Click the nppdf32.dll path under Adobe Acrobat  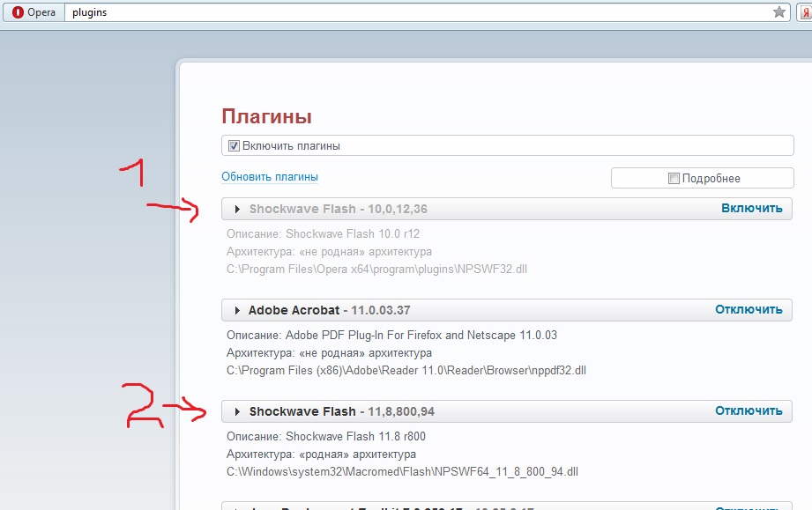pyautogui.click(x=406, y=370)
